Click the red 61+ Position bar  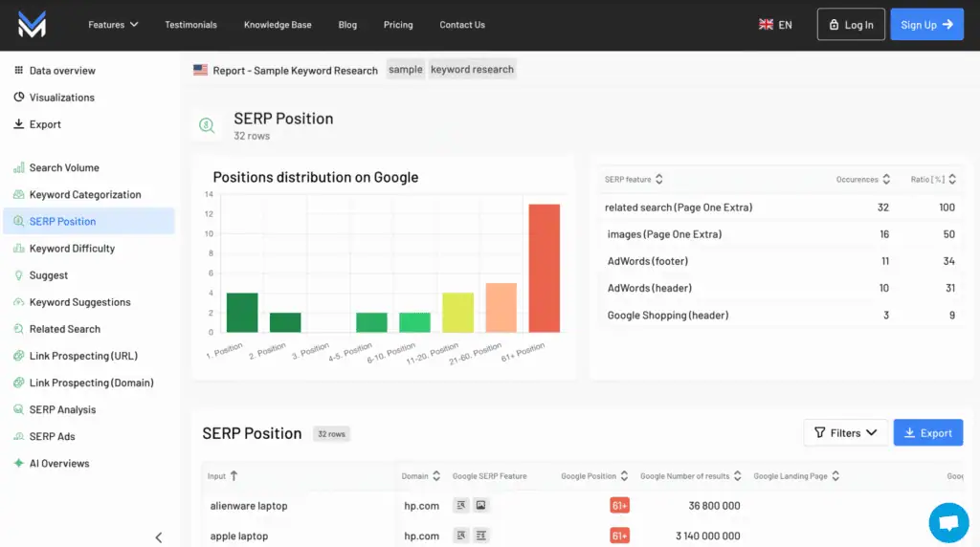point(544,268)
